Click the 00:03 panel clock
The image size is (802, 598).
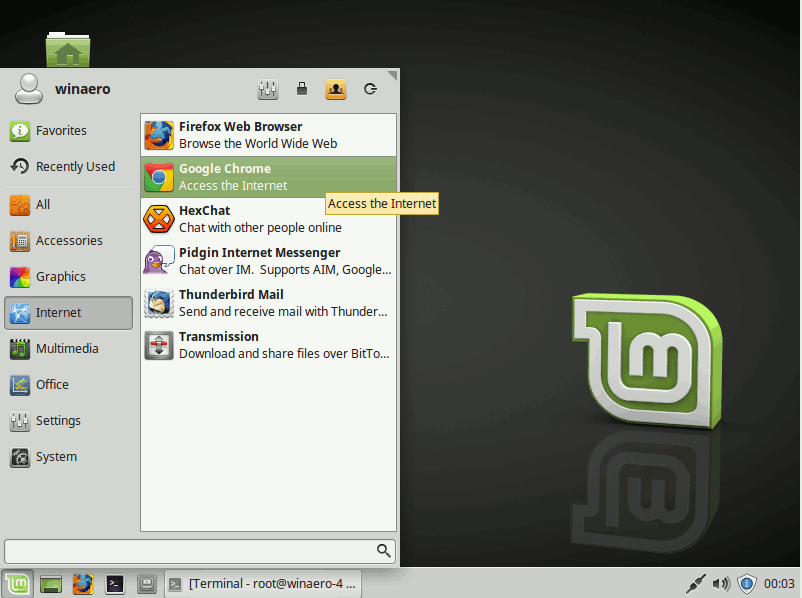pos(779,584)
